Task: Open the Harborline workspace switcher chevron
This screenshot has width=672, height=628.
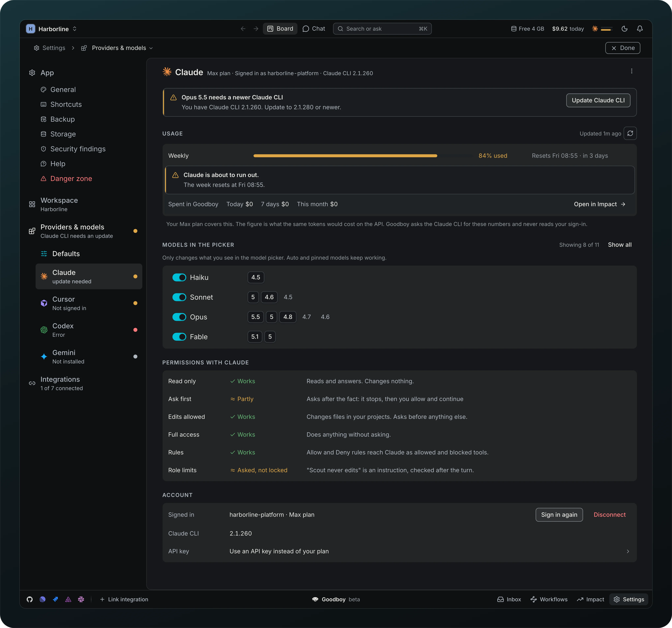Action: [75, 29]
